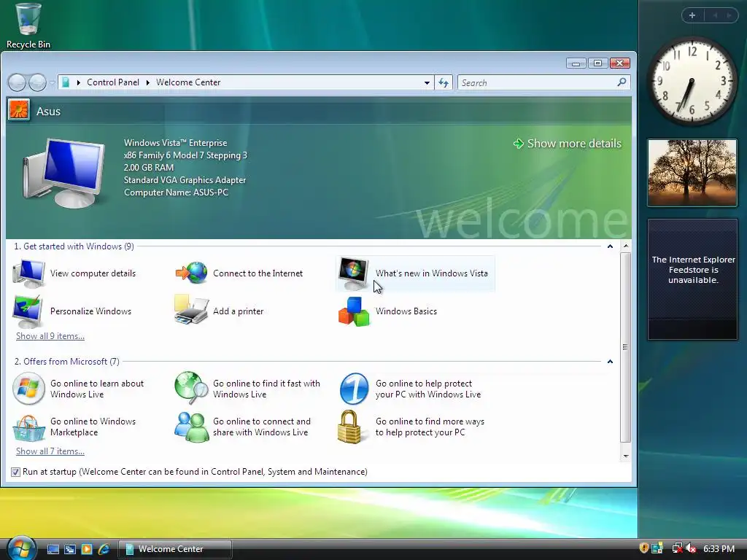Click Switch between windows Quick Launch icon
The width and height of the screenshot is (747, 560).
click(x=69, y=549)
